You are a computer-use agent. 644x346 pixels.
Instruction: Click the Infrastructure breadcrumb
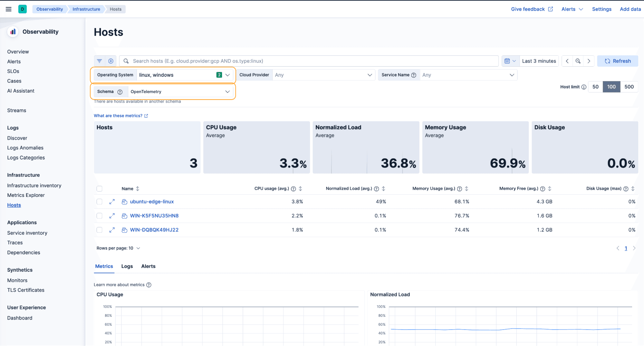coord(86,9)
